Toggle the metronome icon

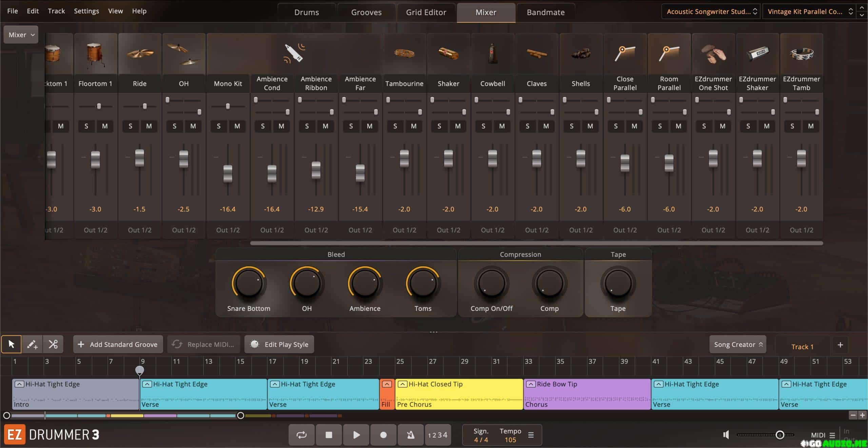[x=411, y=435]
